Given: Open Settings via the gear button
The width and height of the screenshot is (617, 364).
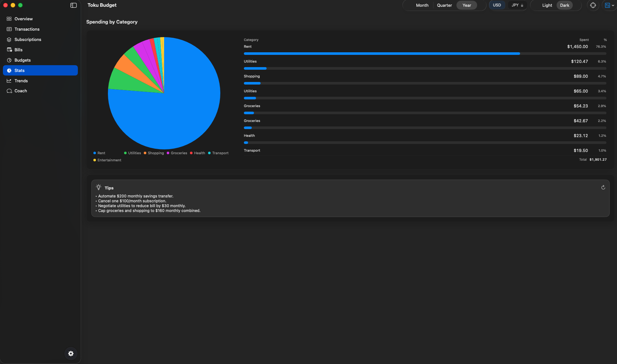Looking at the screenshot, I should coord(70,353).
